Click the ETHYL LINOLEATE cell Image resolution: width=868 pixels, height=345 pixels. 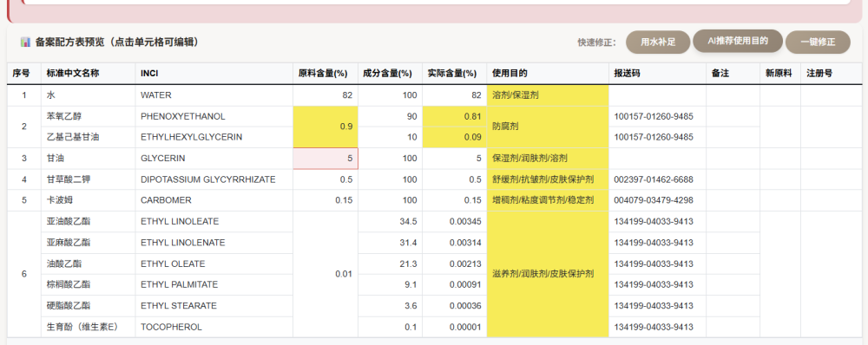tap(214, 222)
